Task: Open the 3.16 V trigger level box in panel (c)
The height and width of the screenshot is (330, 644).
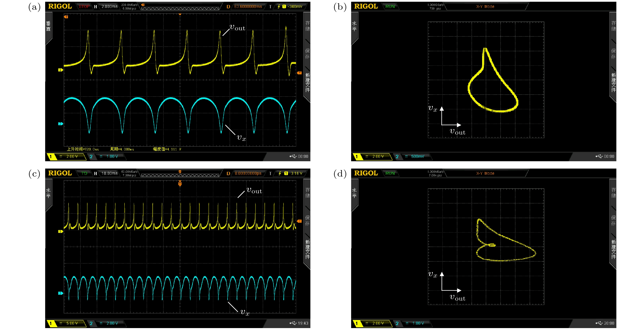Action: coord(296,173)
